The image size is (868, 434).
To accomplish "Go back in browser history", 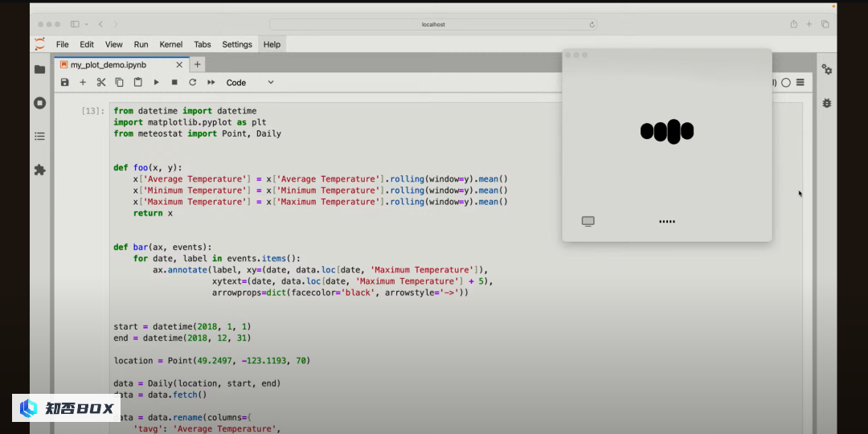I will coord(100,24).
